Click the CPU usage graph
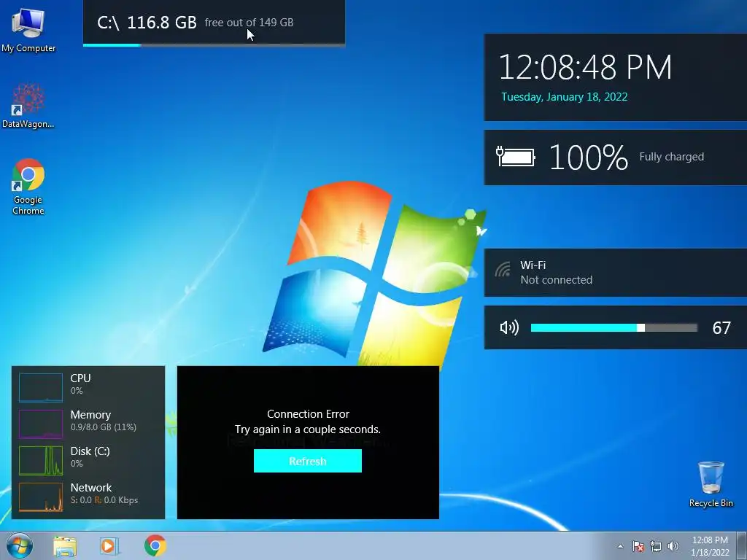The image size is (747, 560). pos(41,387)
